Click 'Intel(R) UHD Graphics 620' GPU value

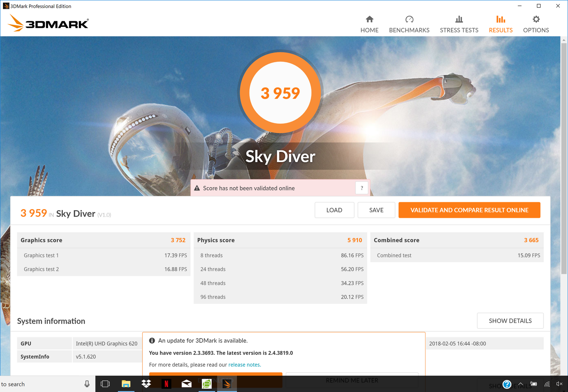click(x=107, y=344)
